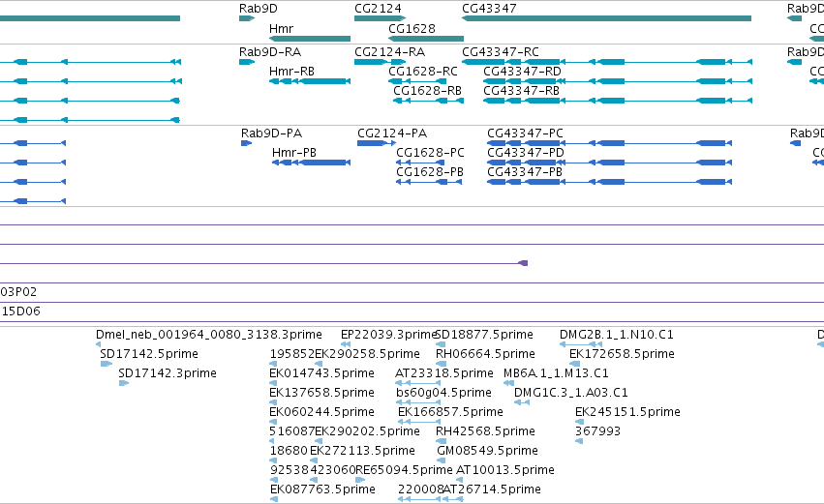This screenshot has width=824, height=504.
Task: Click the MB6A.1_1.M13.C1 EST label
Action: (x=556, y=373)
